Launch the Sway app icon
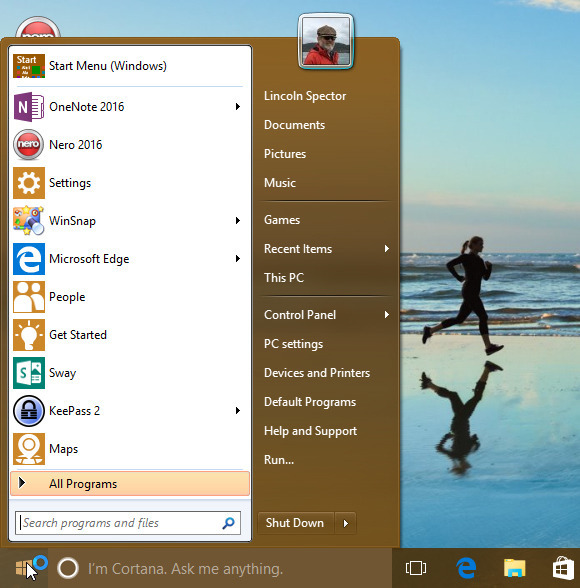This screenshot has width=580, height=588. (28, 373)
